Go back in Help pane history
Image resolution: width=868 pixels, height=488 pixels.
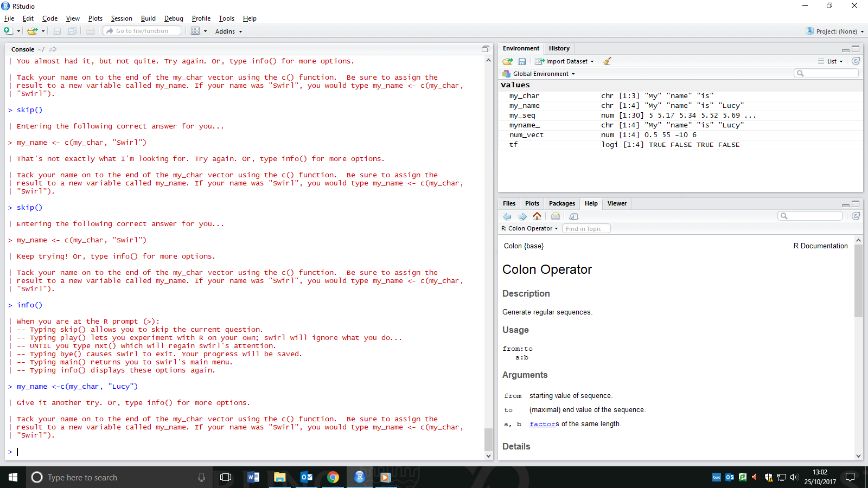click(x=507, y=216)
